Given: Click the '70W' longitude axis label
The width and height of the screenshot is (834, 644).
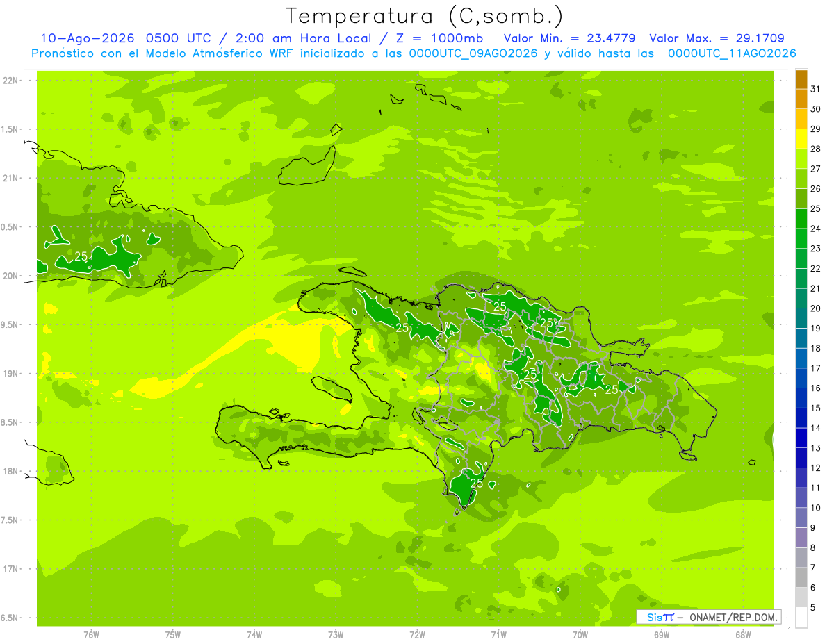Looking at the screenshot, I should click(580, 635).
